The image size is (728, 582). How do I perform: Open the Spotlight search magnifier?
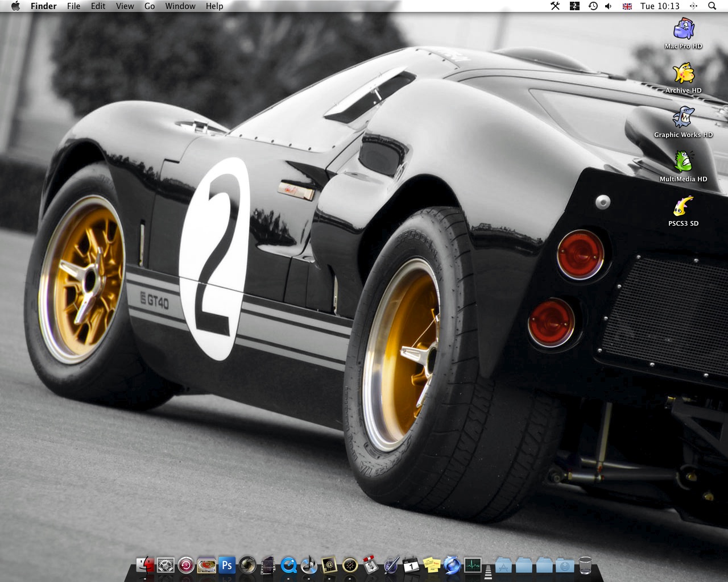tap(712, 6)
